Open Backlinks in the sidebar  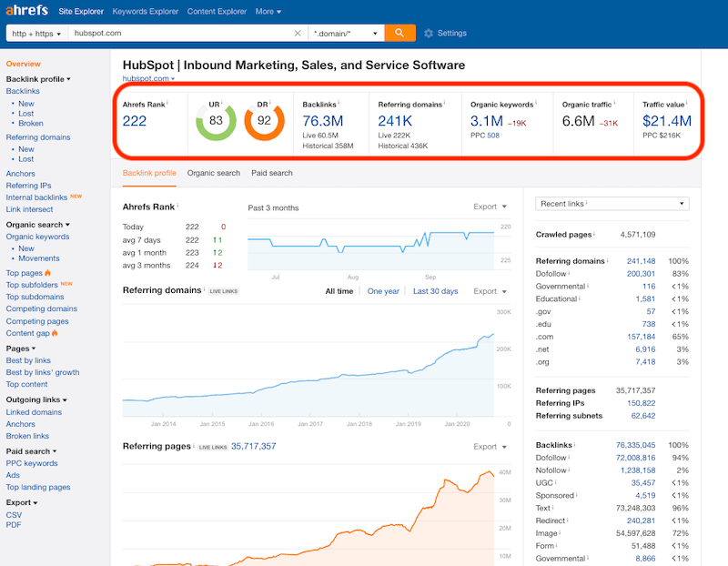coord(23,91)
